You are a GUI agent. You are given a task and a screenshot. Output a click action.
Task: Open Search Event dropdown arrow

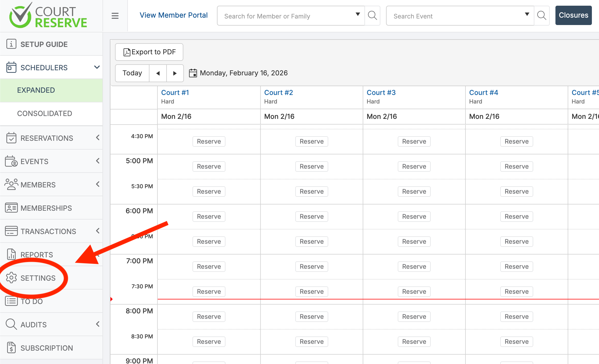point(527,15)
